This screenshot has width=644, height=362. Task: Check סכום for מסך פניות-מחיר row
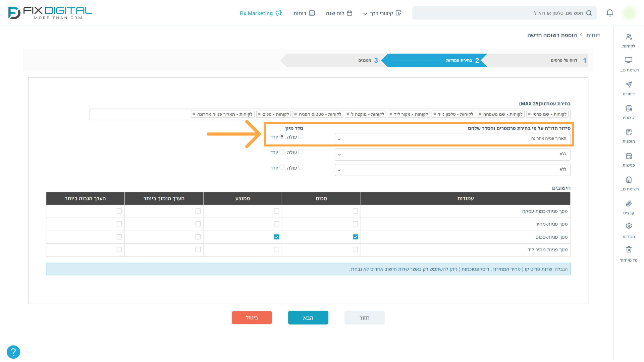click(x=355, y=224)
